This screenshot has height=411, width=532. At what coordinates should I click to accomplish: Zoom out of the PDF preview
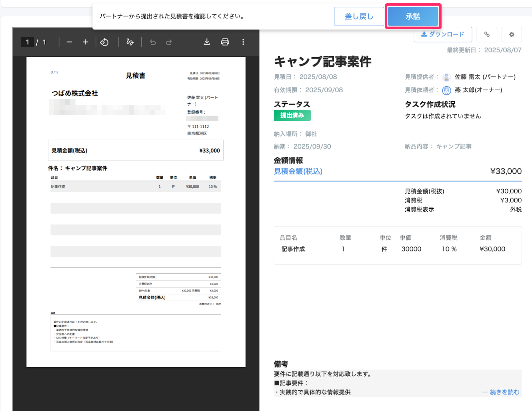point(69,42)
